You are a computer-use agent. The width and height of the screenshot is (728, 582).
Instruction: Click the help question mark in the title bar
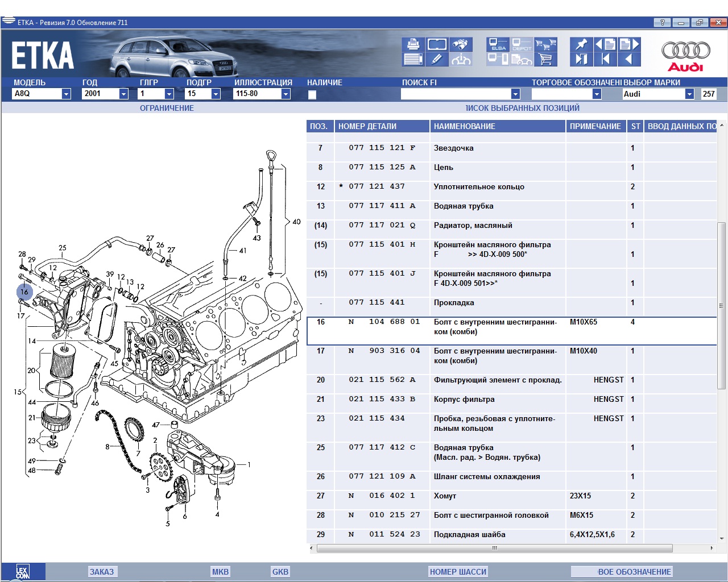click(661, 23)
